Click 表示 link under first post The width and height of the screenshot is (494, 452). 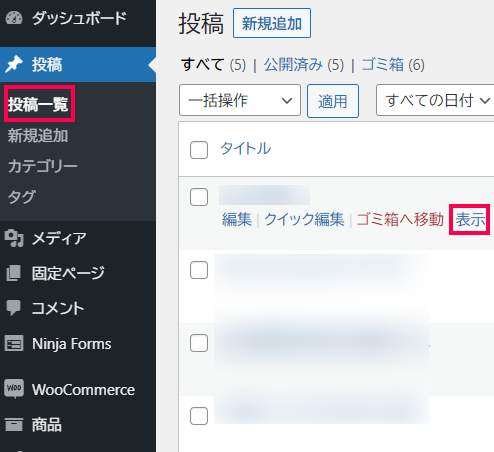[x=470, y=220]
